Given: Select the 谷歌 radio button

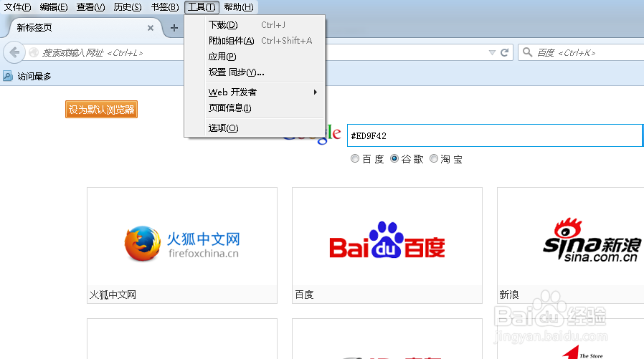Looking at the screenshot, I should coord(394,158).
